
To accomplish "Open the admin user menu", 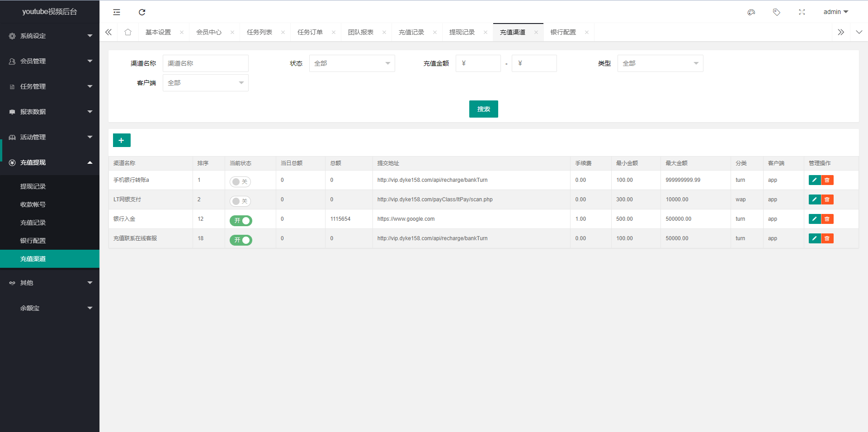I will click(x=835, y=12).
